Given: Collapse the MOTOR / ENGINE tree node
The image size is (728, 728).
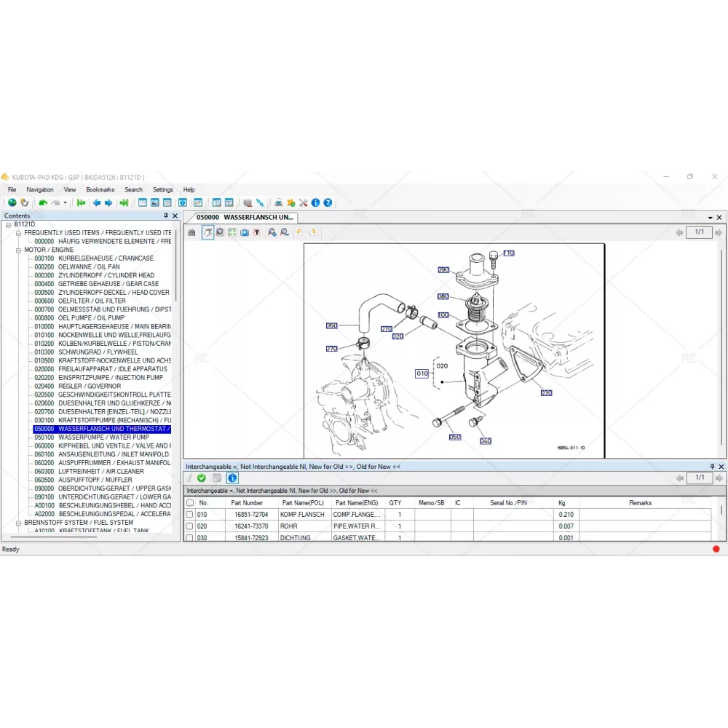Looking at the screenshot, I should [18, 250].
